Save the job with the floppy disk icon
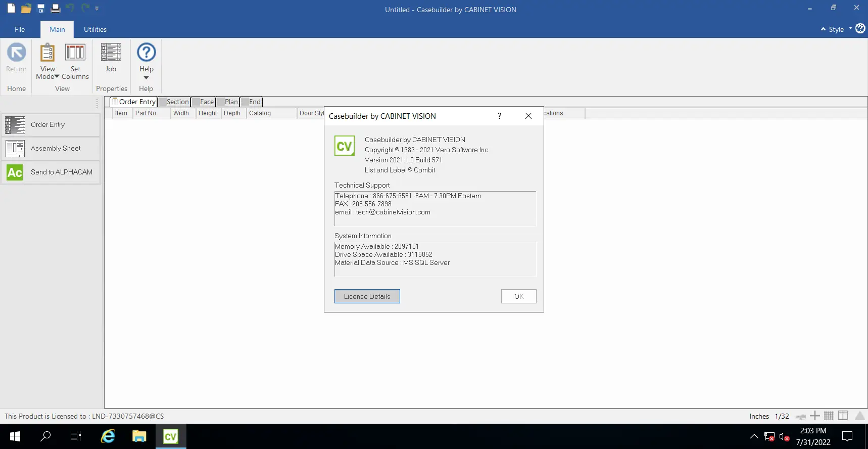 (x=41, y=9)
